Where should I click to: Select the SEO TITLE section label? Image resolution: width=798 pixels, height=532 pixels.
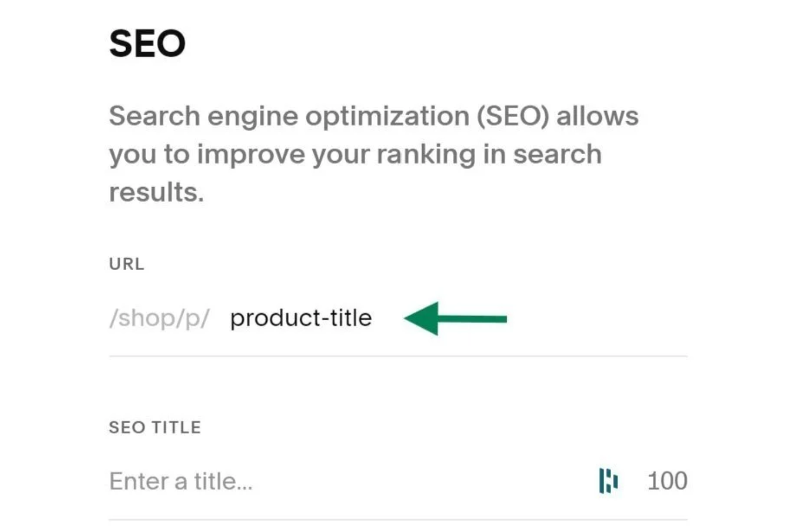pyautogui.click(x=154, y=427)
